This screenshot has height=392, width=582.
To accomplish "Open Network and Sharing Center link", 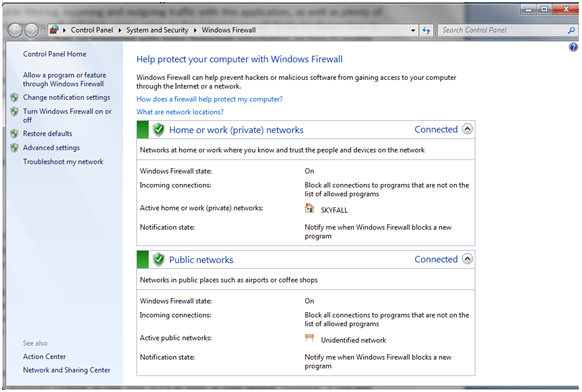I will [x=66, y=370].
